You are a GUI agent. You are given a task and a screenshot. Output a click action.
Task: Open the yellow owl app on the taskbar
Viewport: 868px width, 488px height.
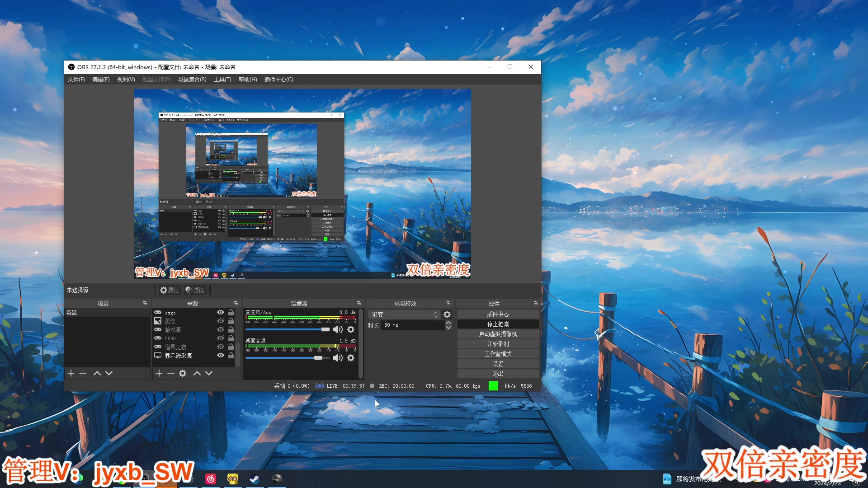point(233,479)
